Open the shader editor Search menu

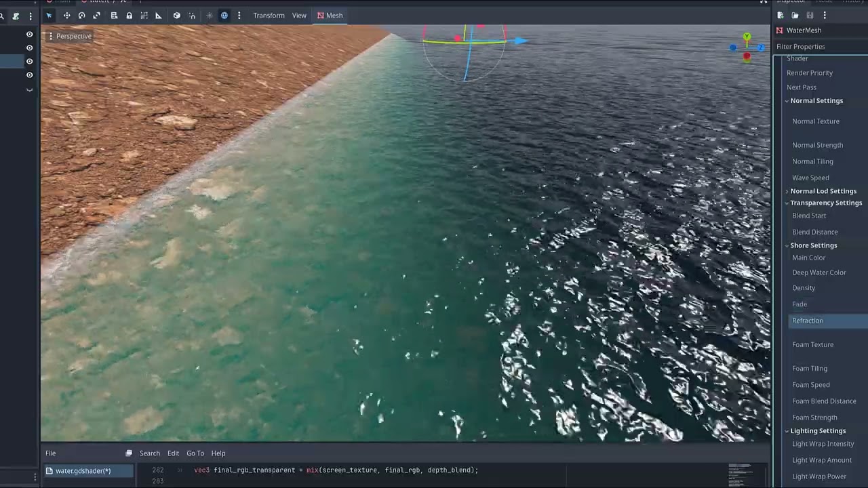pyautogui.click(x=150, y=453)
